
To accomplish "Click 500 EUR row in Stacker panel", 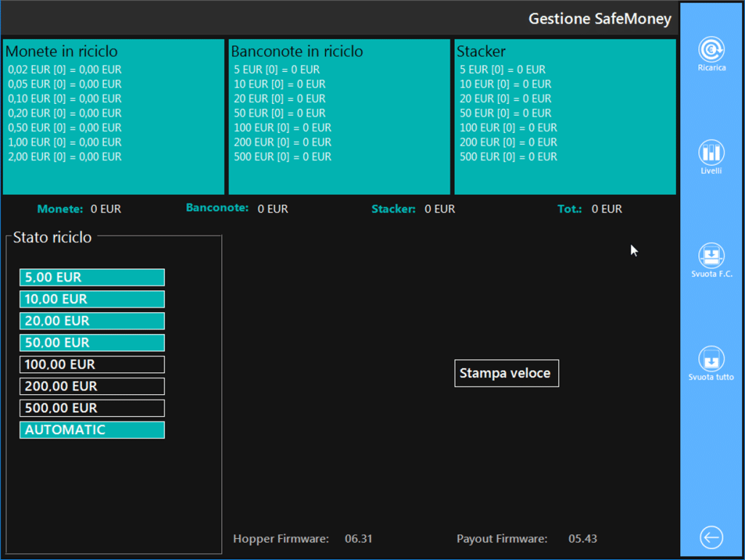I will tap(509, 157).
